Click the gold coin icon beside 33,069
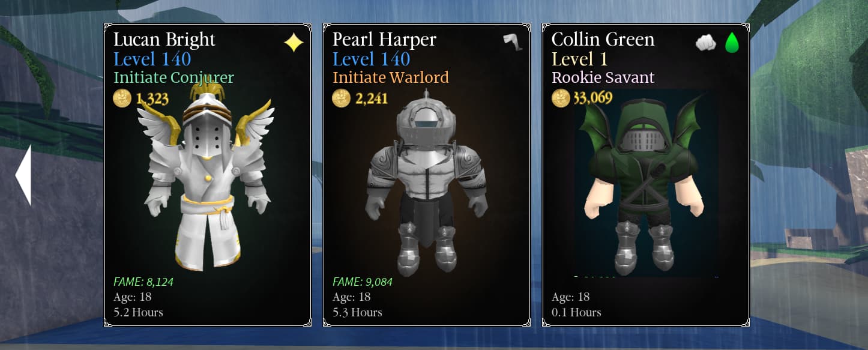868x350 pixels. tap(561, 98)
